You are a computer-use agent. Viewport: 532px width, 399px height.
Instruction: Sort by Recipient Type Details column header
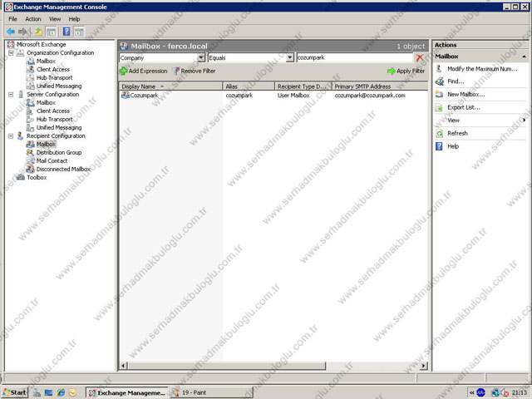(303, 86)
